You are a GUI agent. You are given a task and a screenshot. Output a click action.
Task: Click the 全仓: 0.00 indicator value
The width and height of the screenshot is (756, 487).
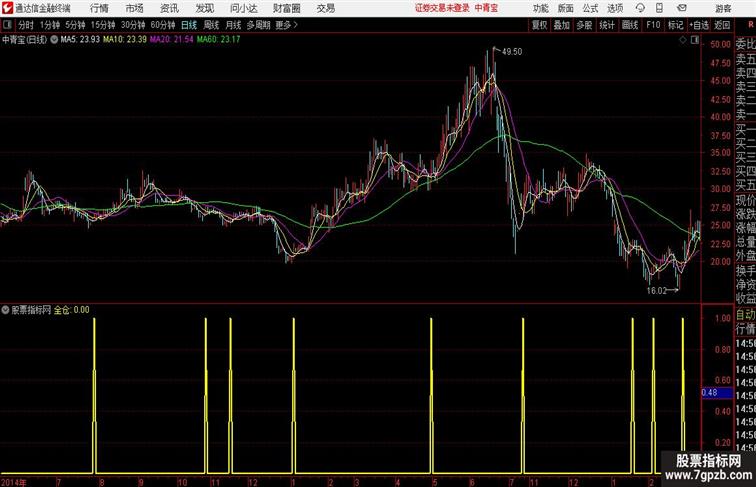(71, 310)
